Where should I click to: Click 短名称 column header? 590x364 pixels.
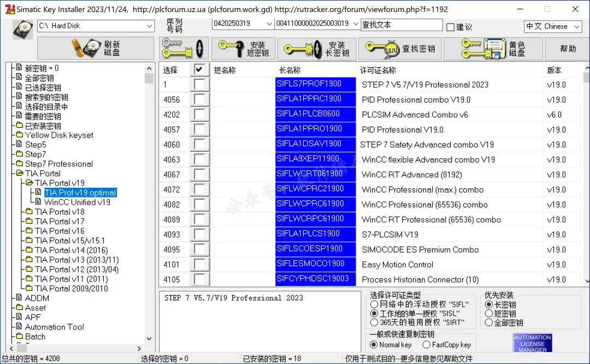tap(225, 70)
